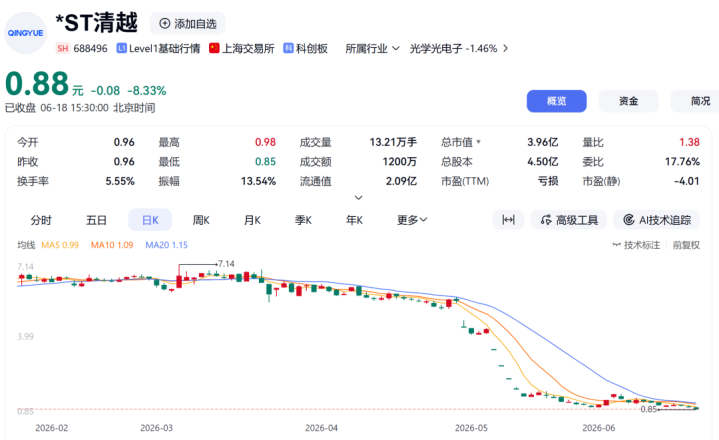The image size is (719, 440).
Task: Select the 五日 chart view
Action: 96,220
